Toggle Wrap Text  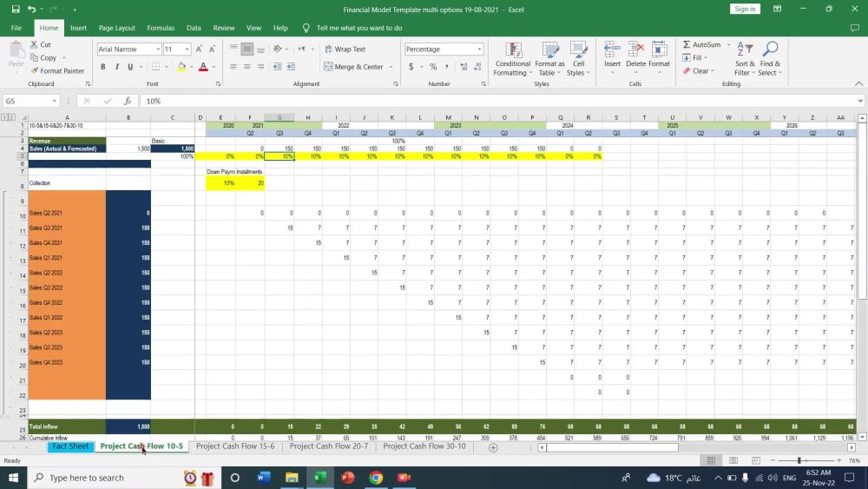[x=345, y=49]
